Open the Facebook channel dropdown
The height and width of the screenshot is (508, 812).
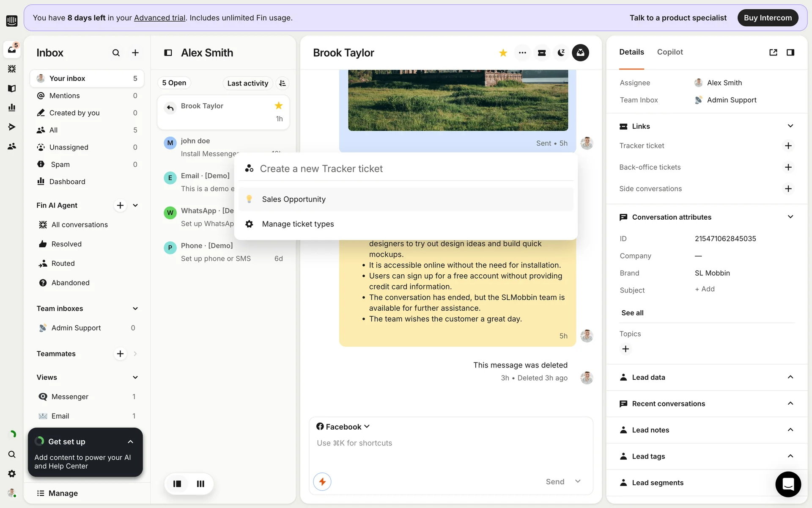[343, 427]
